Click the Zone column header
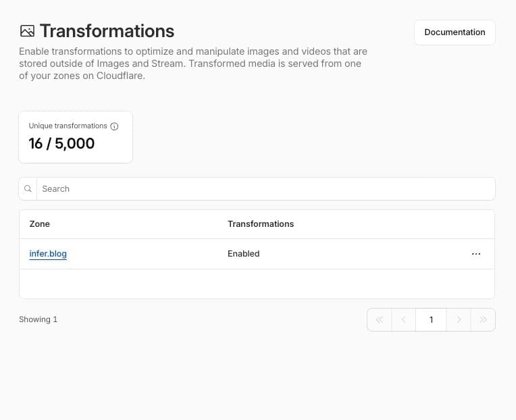The height and width of the screenshot is (420, 516). 39,224
